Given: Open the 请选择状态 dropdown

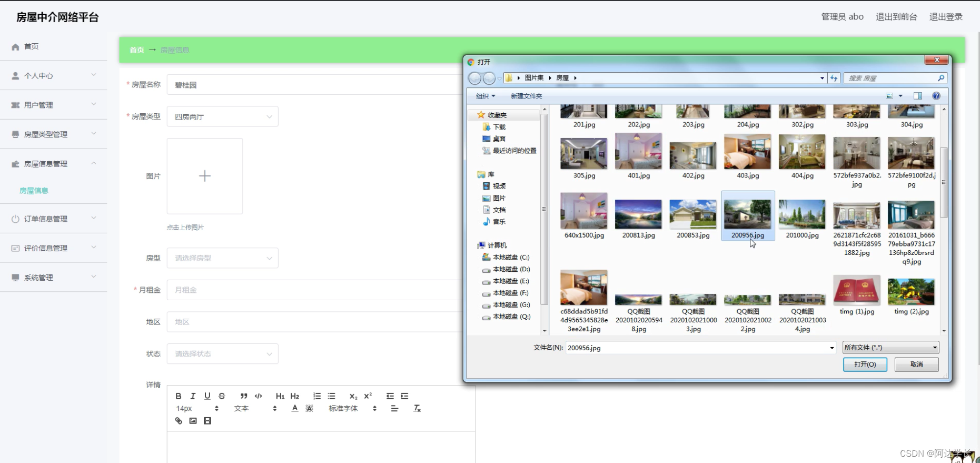Looking at the screenshot, I should (223, 354).
